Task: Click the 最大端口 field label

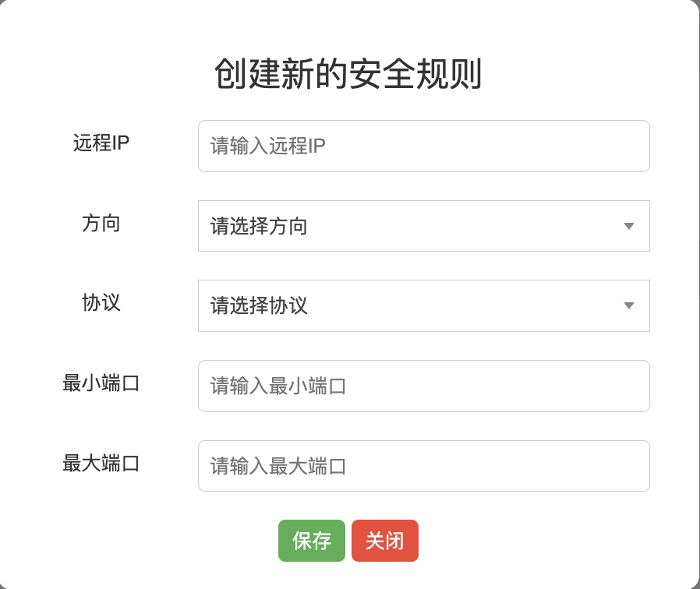Action: 101,464
